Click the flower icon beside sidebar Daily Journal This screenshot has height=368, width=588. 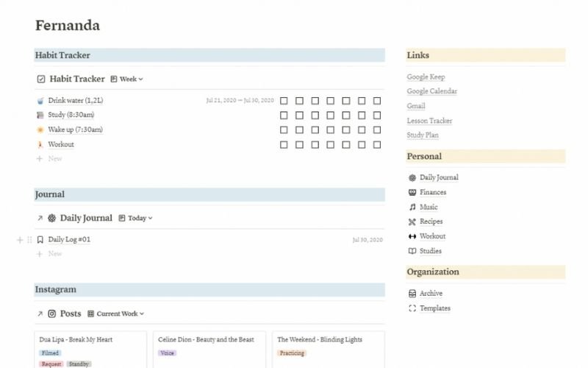pyautogui.click(x=412, y=177)
